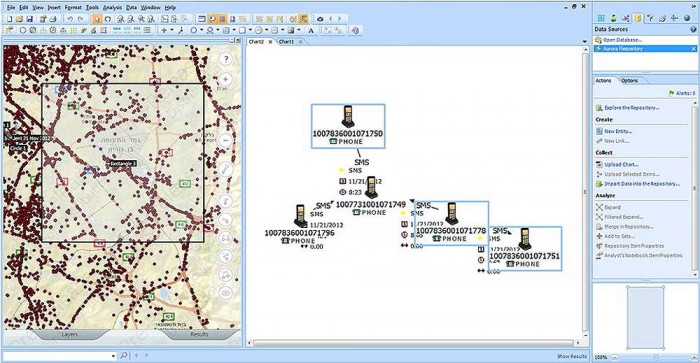
Task: Click the search magnifier icon in the bottom bar
Action: 124,355
